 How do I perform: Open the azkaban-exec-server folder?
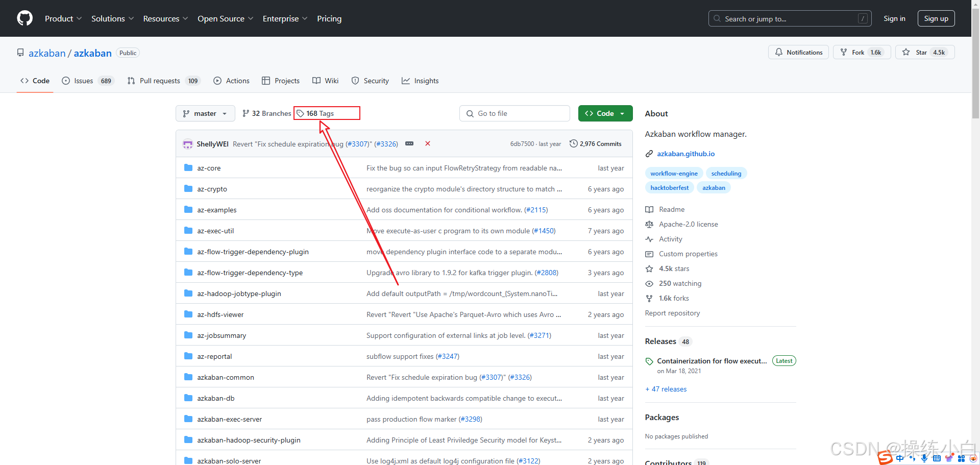pyautogui.click(x=230, y=419)
